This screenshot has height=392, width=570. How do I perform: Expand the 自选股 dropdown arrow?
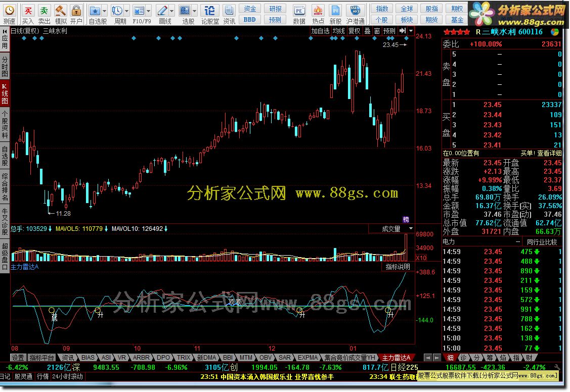(x=105, y=11)
